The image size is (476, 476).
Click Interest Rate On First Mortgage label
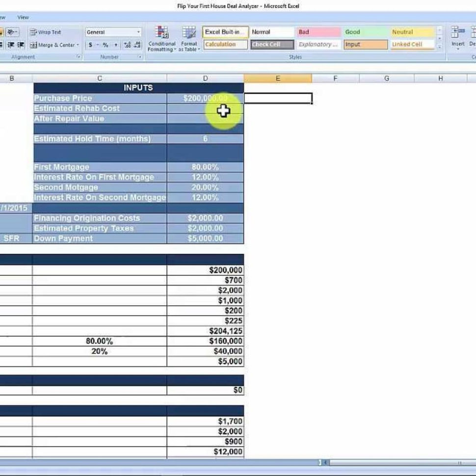tap(94, 177)
